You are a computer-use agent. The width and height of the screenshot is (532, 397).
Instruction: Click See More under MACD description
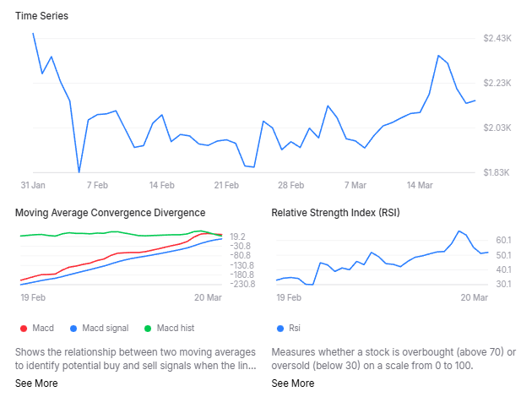click(36, 383)
